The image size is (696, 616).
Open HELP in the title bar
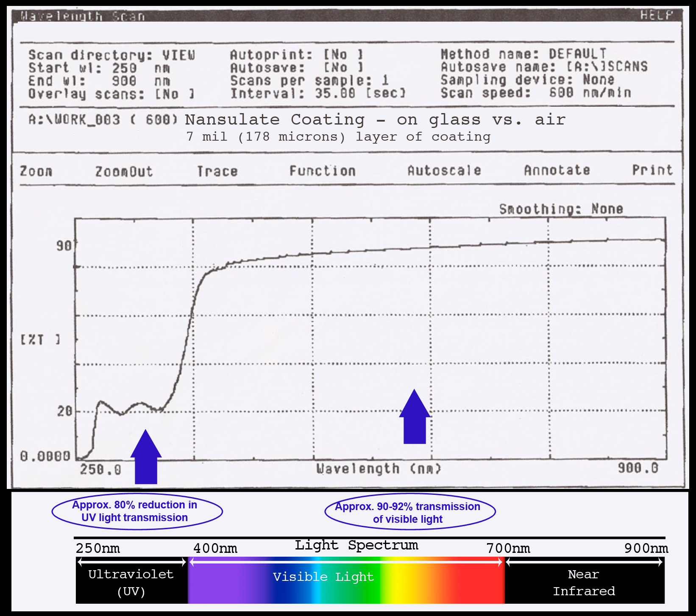[x=657, y=15]
